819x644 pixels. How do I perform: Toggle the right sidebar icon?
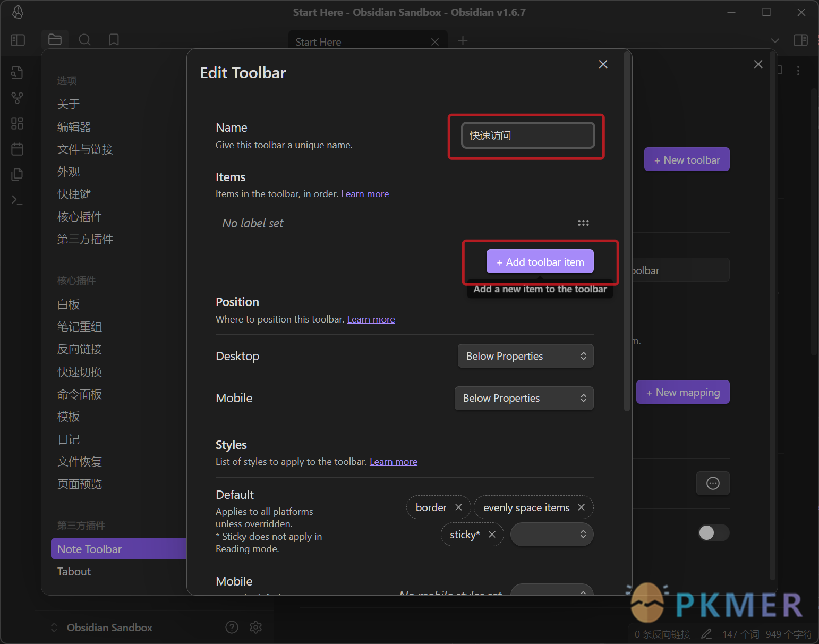click(800, 40)
